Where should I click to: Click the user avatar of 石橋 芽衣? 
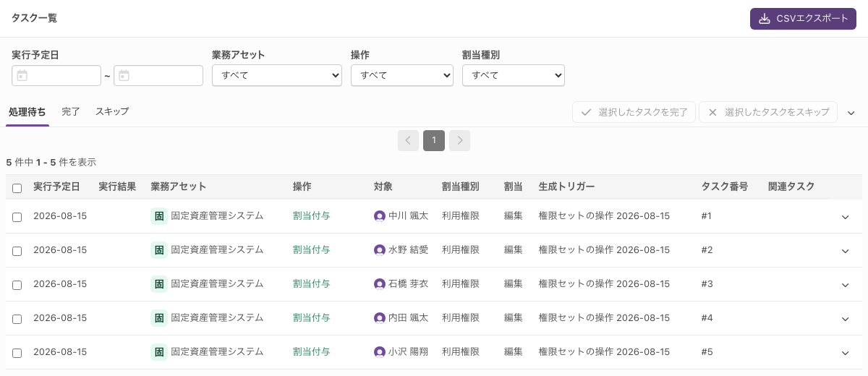point(380,284)
